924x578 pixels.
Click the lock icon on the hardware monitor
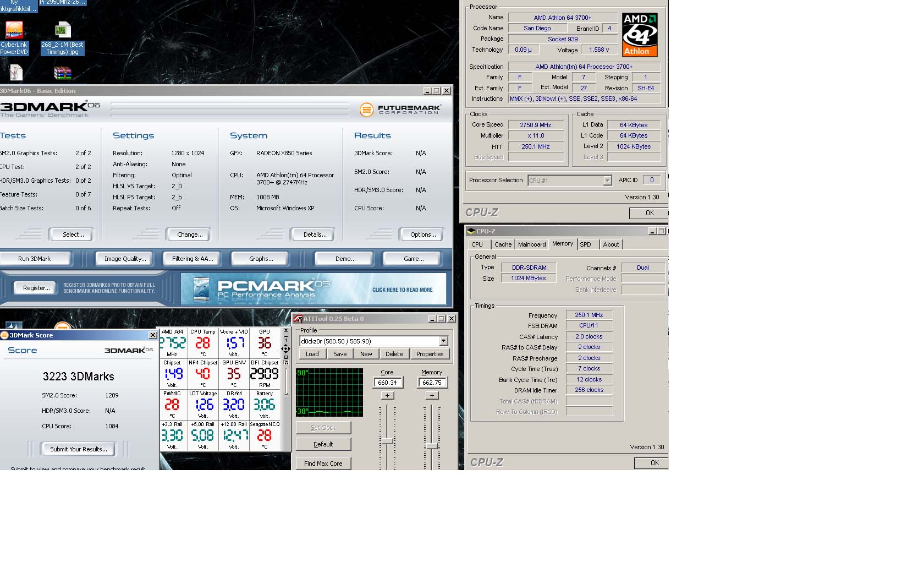pos(285,362)
